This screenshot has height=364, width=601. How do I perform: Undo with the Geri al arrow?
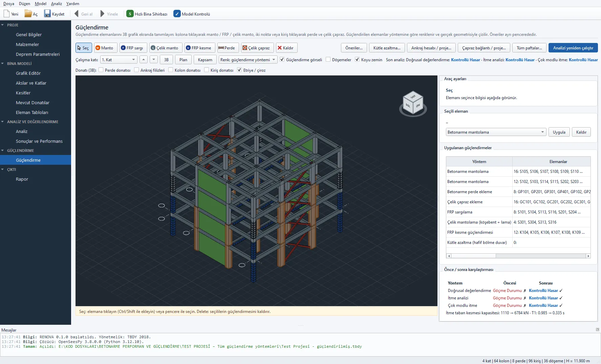[77, 14]
